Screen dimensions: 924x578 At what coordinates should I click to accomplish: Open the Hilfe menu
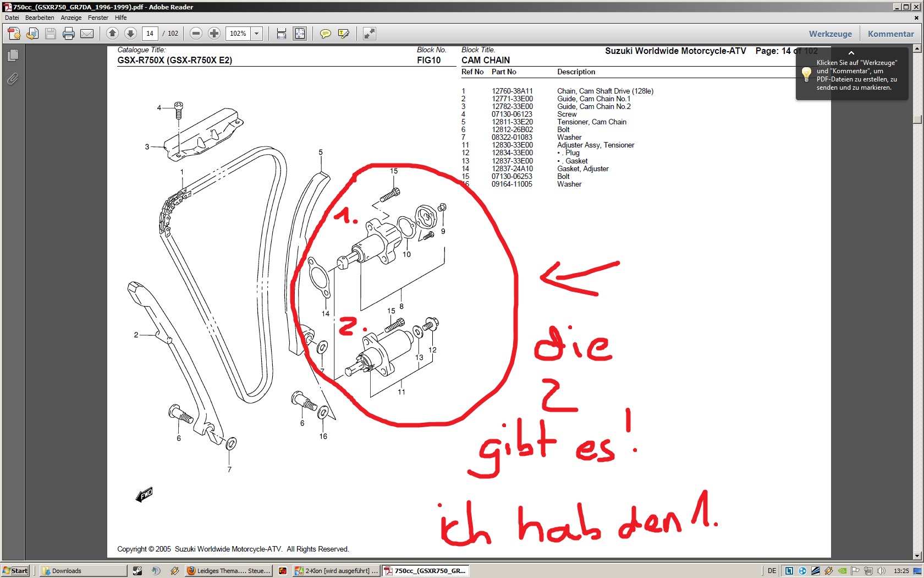[x=121, y=18]
